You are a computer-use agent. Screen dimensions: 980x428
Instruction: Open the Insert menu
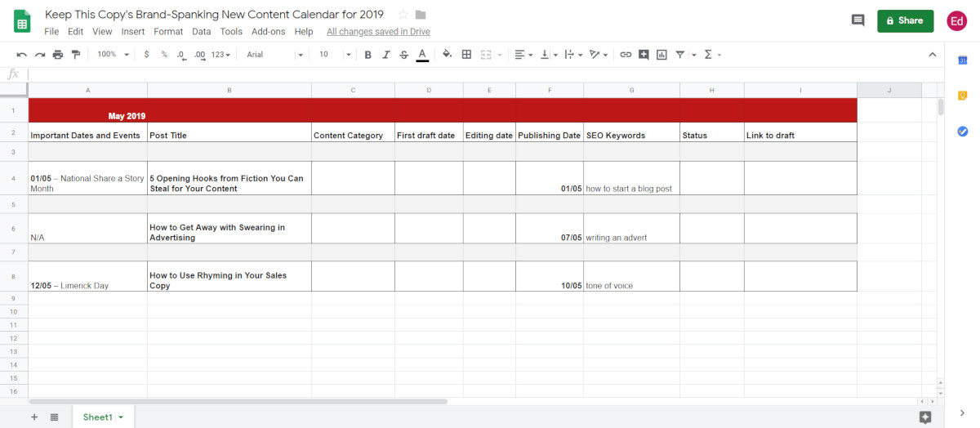tap(133, 32)
